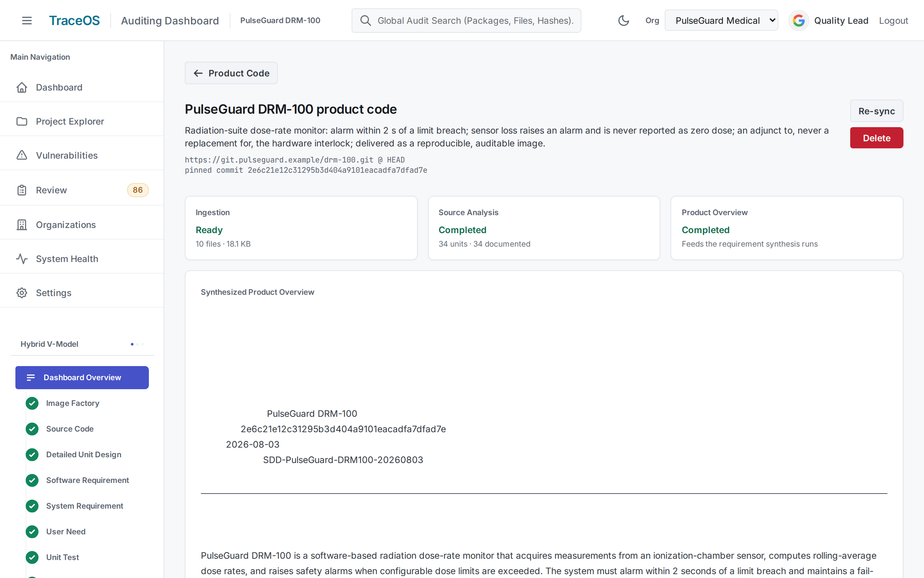Click the red Delete button
The width and height of the screenshot is (924, 578).
pos(876,138)
